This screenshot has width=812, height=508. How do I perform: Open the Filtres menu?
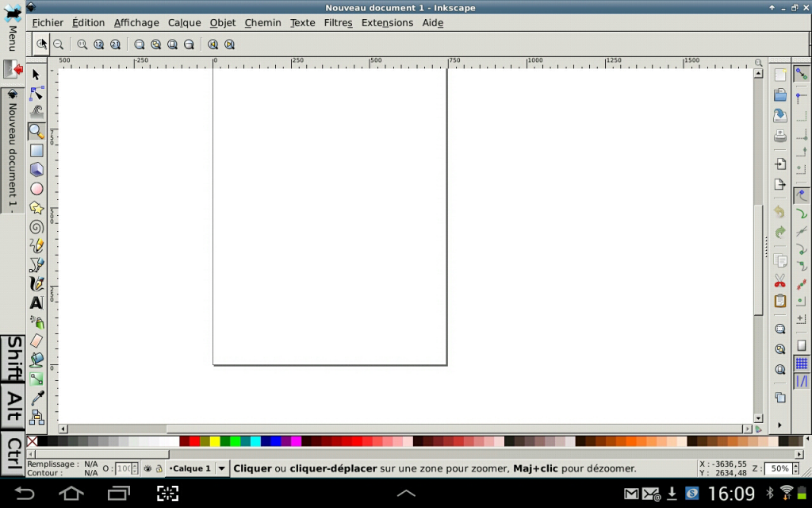click(x=338, y=22)
